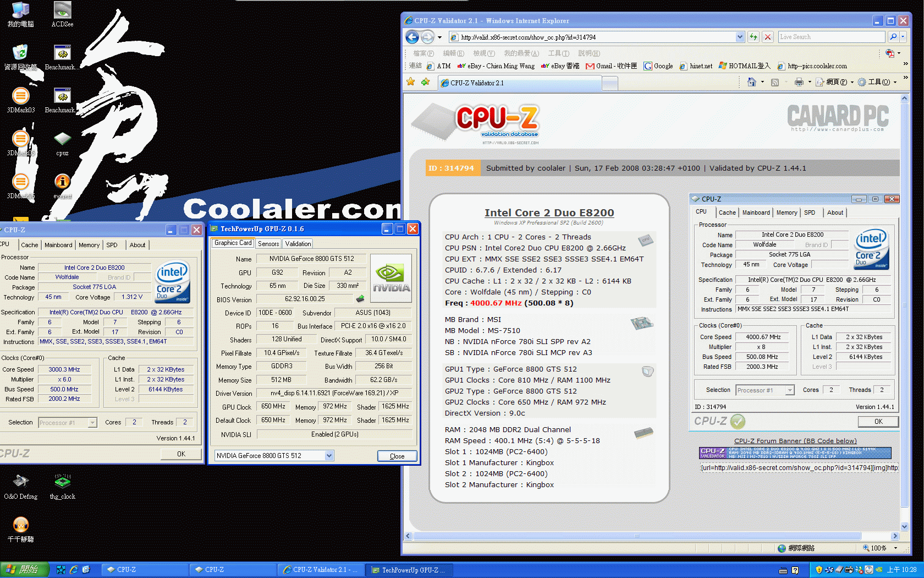Expand the GPU selection combo box in GPU-Z
924x578 pixels.
point(329,456)
